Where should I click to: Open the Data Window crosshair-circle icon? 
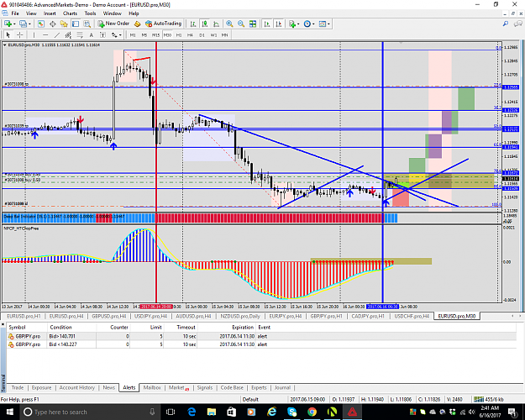[53, 24]
